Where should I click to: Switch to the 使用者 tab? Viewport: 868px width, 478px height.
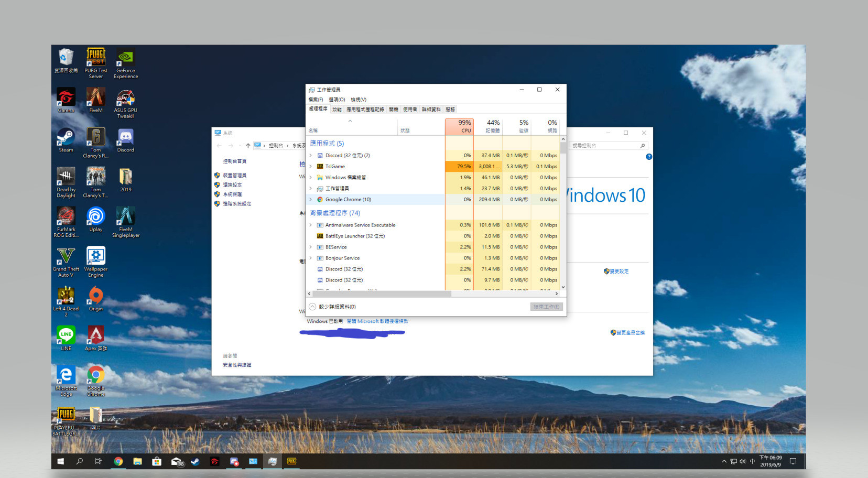[x=410, y=110]
